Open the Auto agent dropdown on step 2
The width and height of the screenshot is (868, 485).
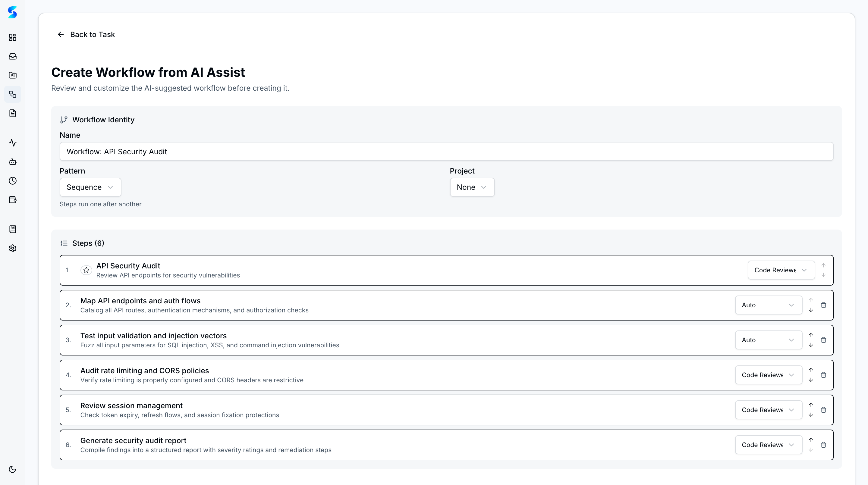(768, 305)
